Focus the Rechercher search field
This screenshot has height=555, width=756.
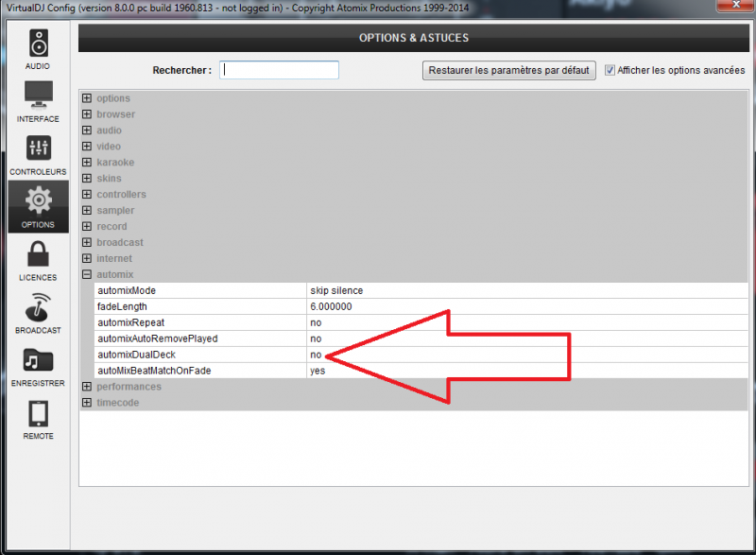tap(279, 70)
